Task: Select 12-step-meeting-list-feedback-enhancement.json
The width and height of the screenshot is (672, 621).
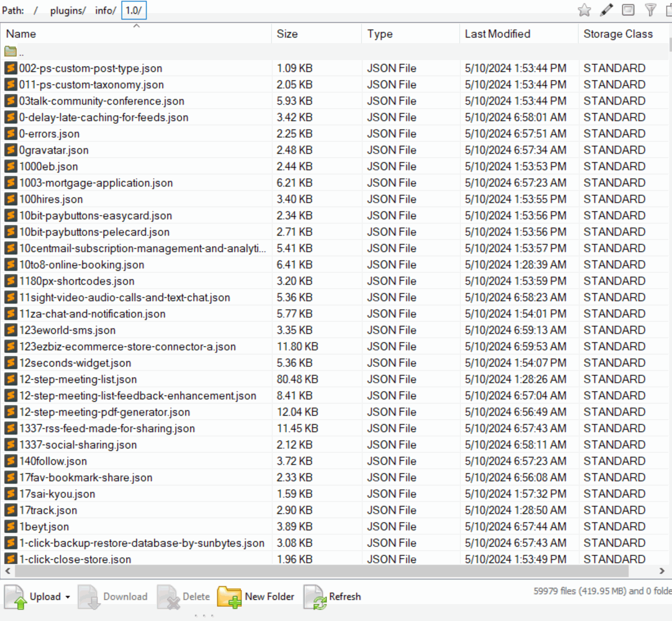Action: point(137,396)
